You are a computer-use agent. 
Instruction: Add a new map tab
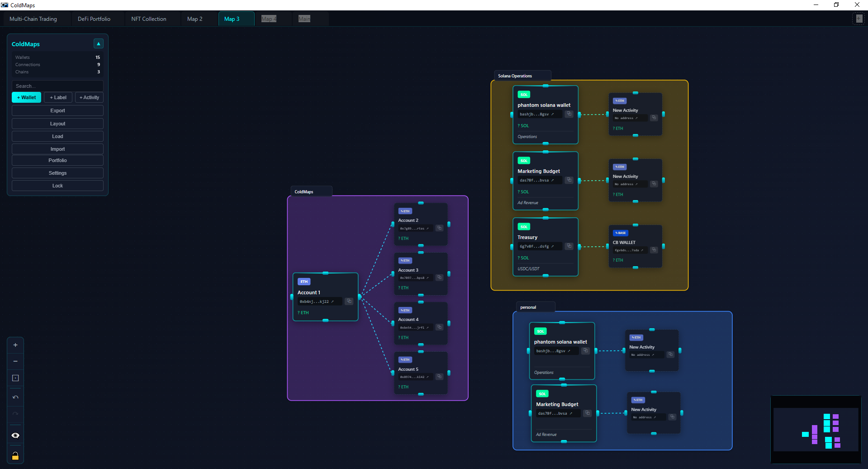tap(859, 19)
